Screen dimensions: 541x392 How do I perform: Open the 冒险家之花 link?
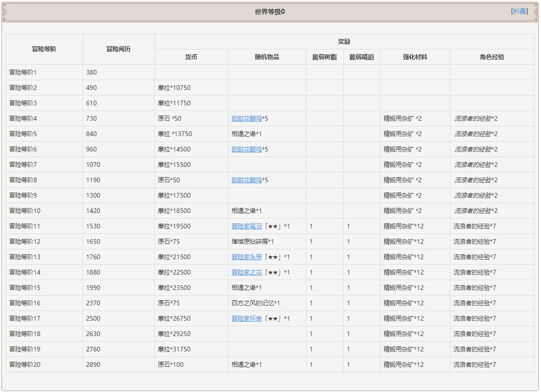coord(246,272)
